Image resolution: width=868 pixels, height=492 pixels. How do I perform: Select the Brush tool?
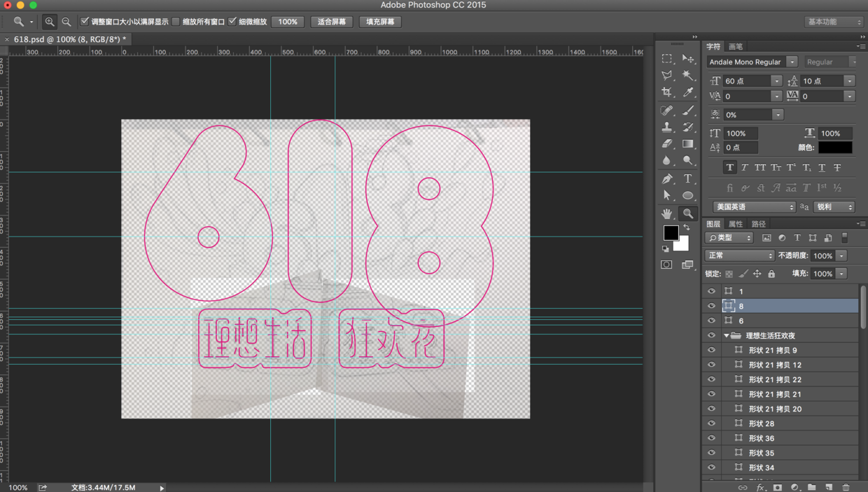pyautogui.click(x=688, y=111)
